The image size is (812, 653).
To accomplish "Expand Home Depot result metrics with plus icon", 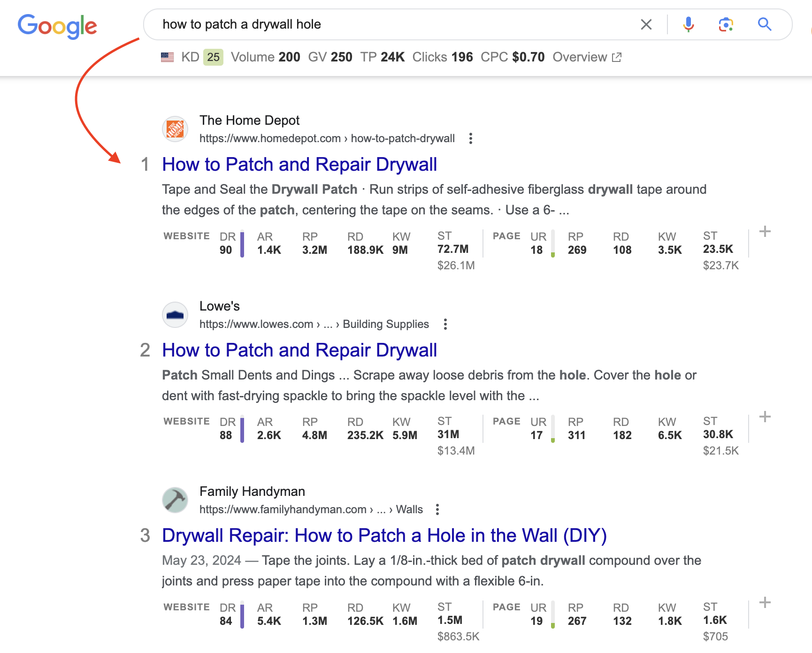I will (x=765, y=231).
